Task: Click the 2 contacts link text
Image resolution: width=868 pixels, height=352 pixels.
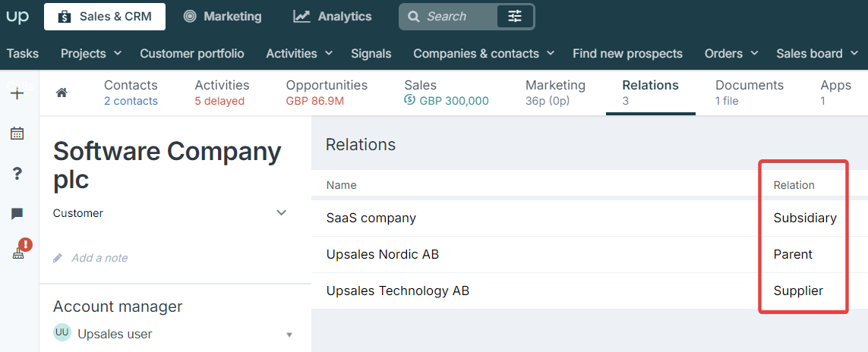Action: coord(131,101)
